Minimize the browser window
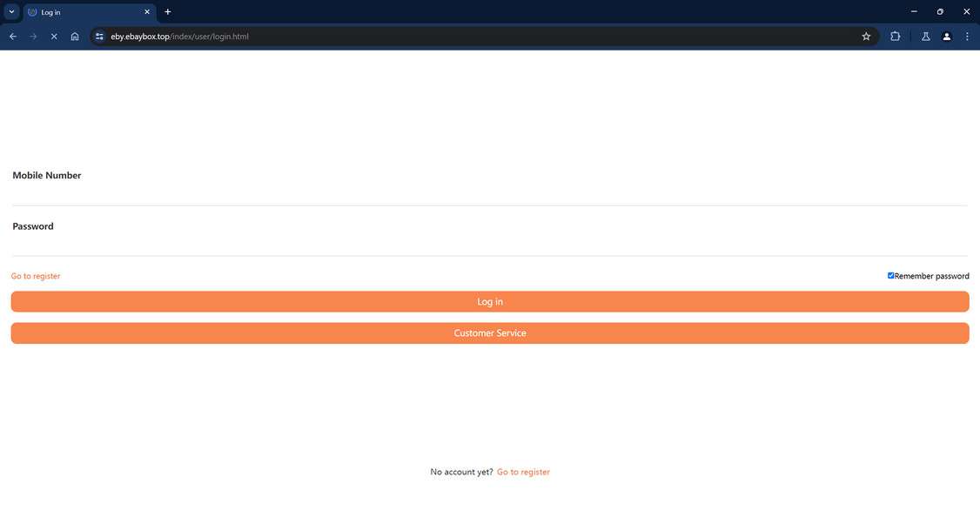980x524 pixels. (x=914, y=12)
